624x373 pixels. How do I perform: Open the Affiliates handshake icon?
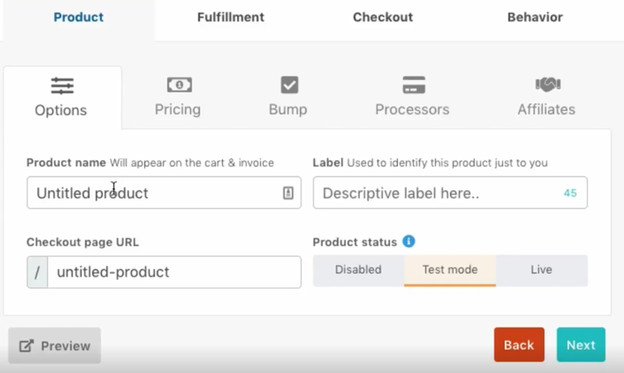click(548, 84)
